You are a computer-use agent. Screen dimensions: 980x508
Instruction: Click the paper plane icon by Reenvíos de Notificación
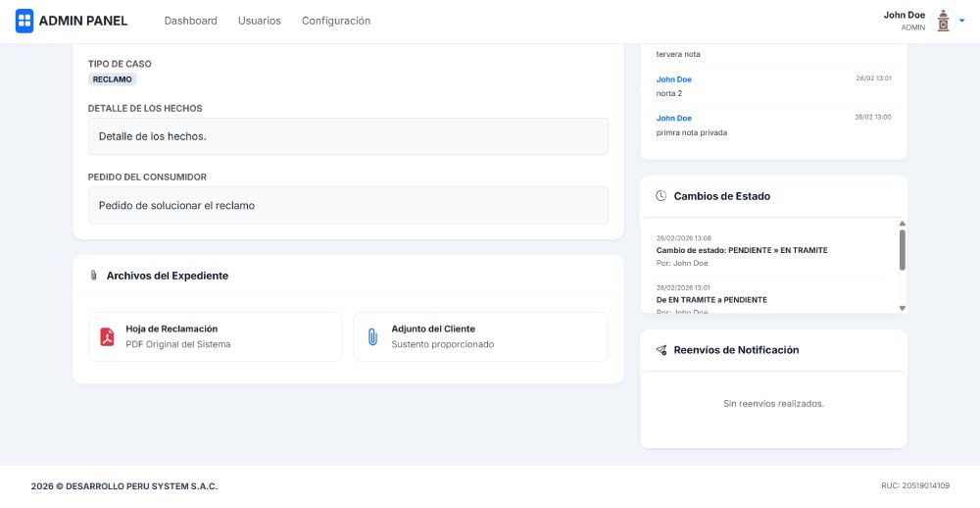coord(661,350)
